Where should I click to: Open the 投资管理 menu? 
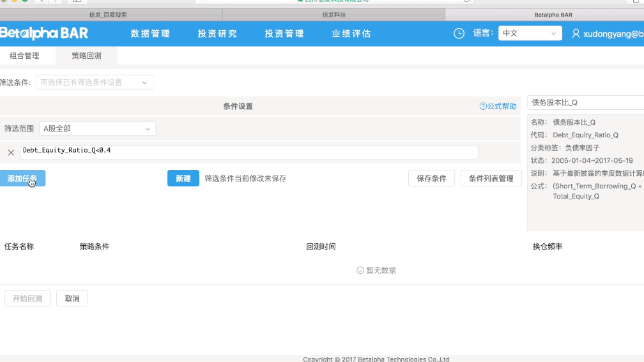[284, 34]
